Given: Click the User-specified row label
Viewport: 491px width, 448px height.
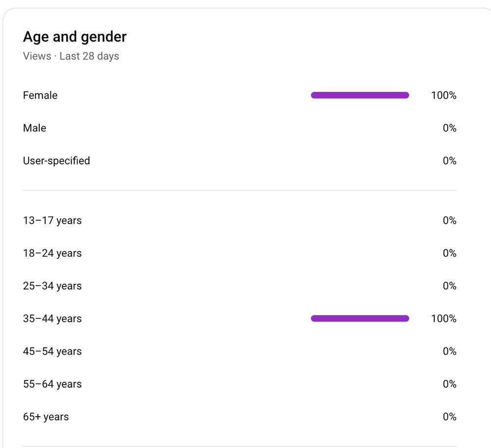Looking at the screenshot, I should pyautogui.click(x=56, y=160).
